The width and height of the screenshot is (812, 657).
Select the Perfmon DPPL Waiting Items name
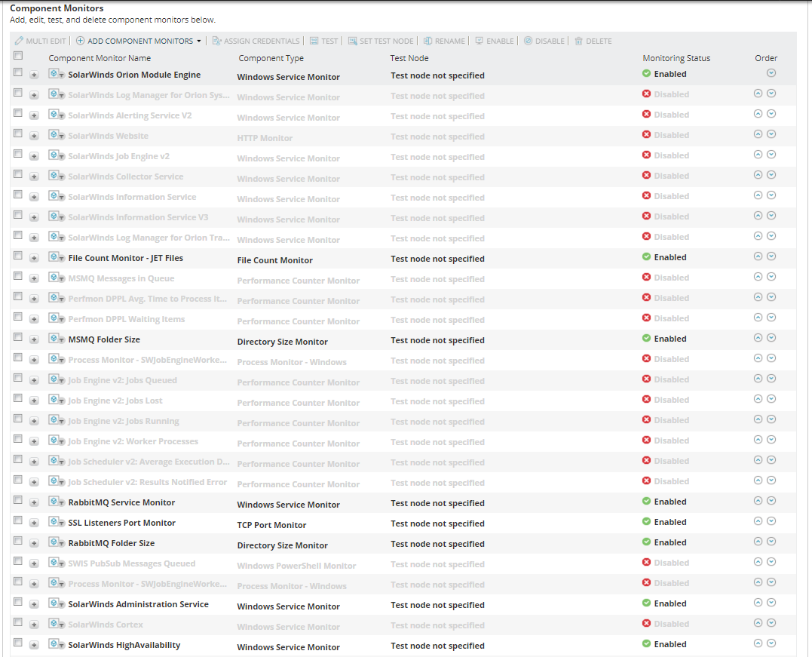pos(127,319)
